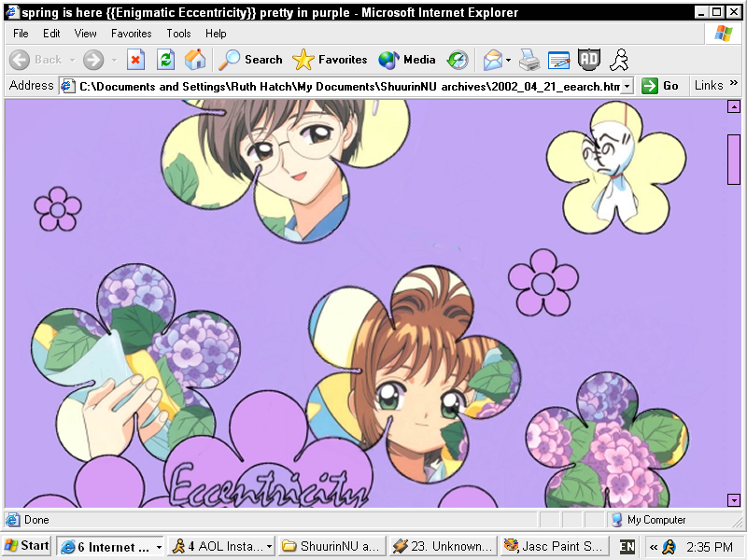Click the Go button
747x560 pixels.
tap(660, 86)
